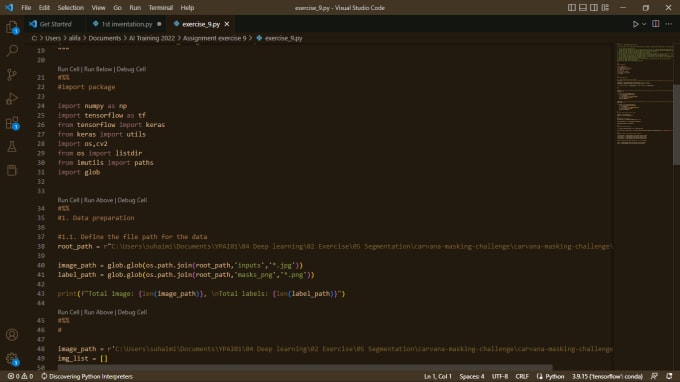Open the view beneath the Testing flask
Viewport: 680px width, 382px height.
[12, 170]
